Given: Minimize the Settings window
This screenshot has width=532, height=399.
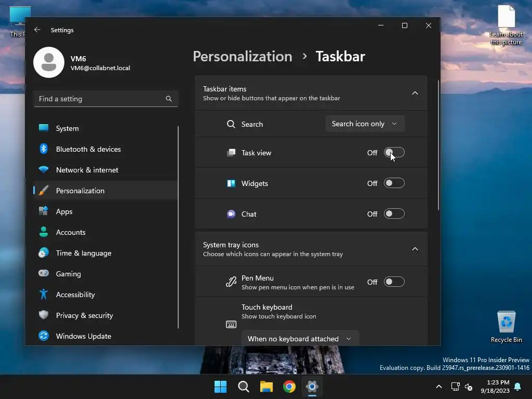Looking at the screenshot, I should tap(381, 25).
